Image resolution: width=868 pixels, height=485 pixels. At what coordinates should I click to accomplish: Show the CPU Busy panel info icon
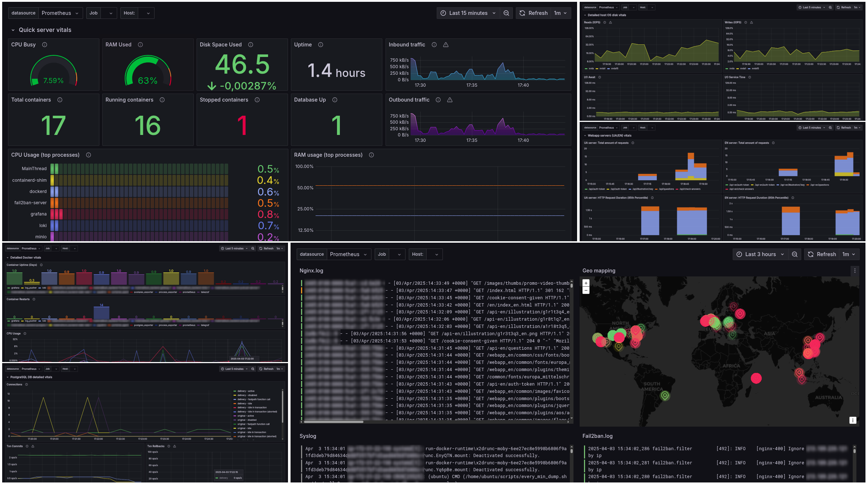pyautogui.click(x=45, y=45)
